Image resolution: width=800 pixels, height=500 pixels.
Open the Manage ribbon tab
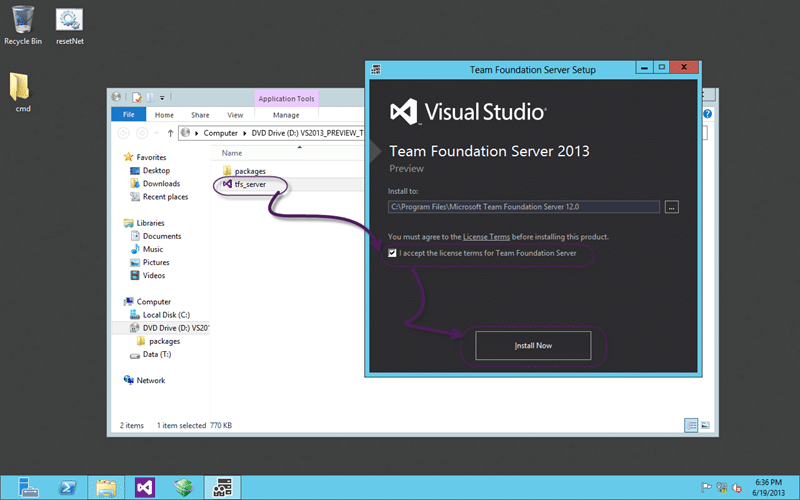coord(286,115)
